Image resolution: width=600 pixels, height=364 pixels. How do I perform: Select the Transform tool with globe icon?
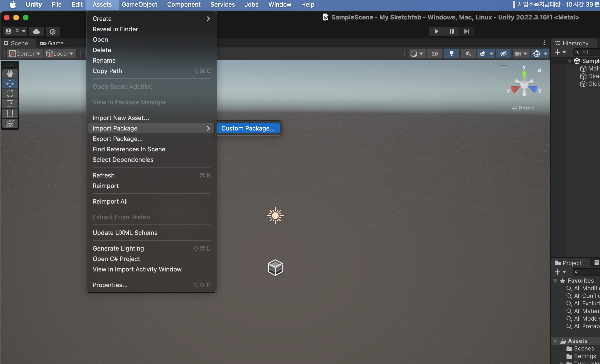coord(10,124)
